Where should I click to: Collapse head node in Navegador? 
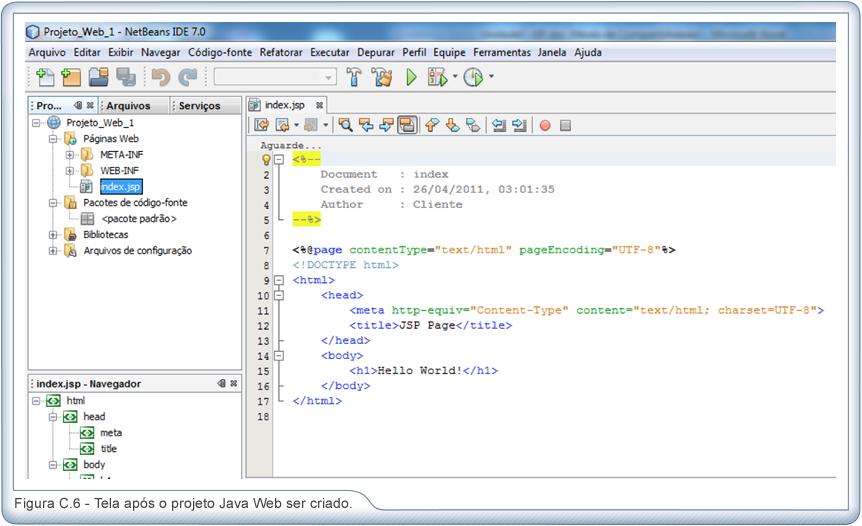(53, 417)
